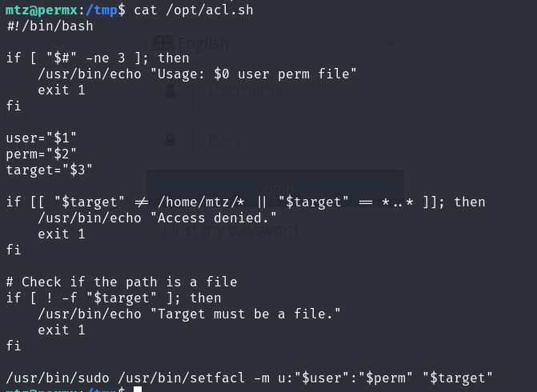Click the sudo setfacl command line
The image size is (537, 392).
[250, 378]
